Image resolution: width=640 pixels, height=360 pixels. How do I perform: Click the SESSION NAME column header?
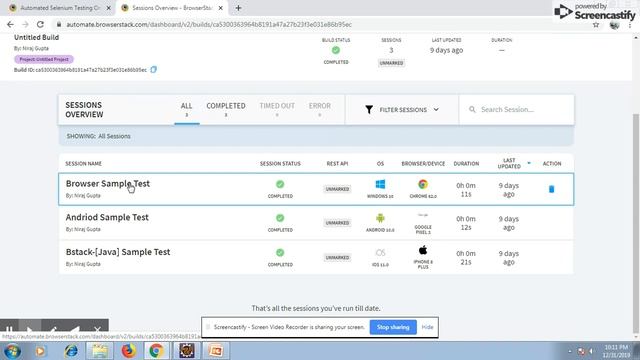tap(83, 163)
